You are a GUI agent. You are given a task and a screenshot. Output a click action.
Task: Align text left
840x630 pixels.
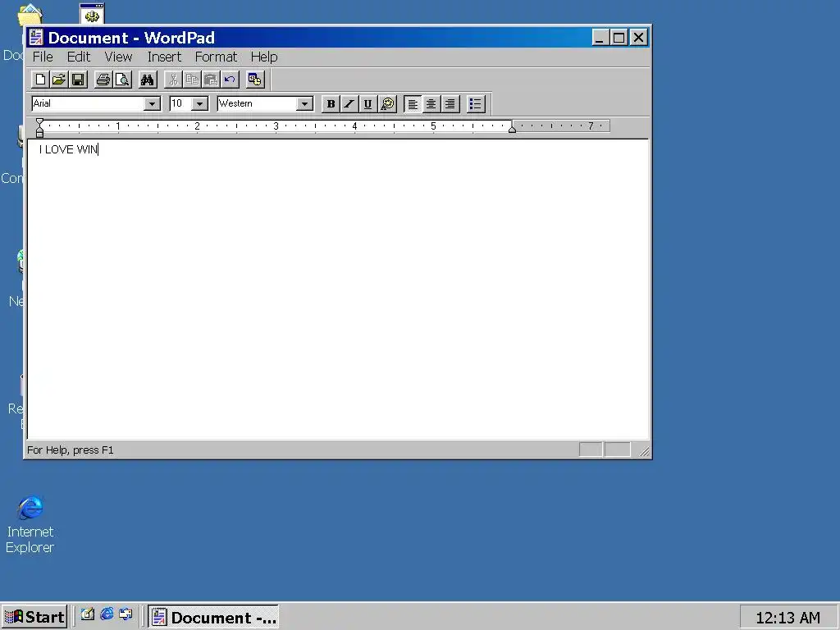(x=413, y=104)
